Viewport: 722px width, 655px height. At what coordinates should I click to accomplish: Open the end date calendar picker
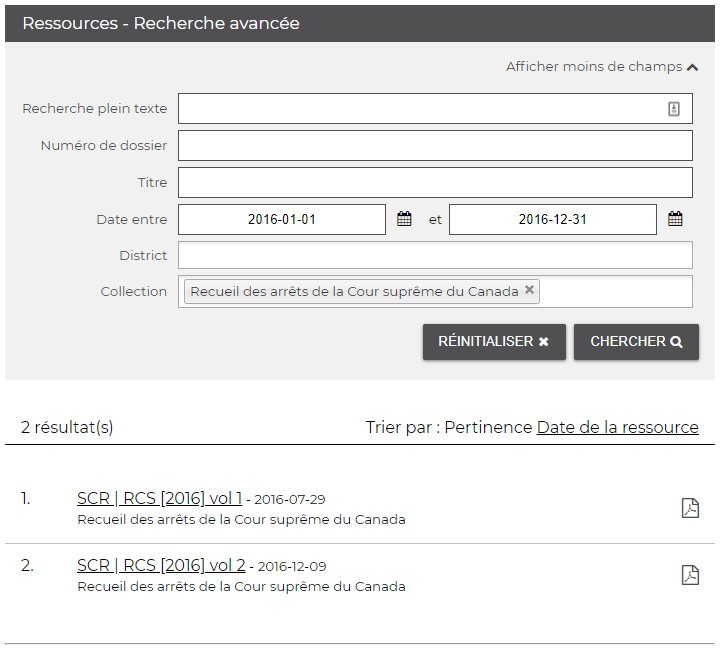[x=675, y=219]
